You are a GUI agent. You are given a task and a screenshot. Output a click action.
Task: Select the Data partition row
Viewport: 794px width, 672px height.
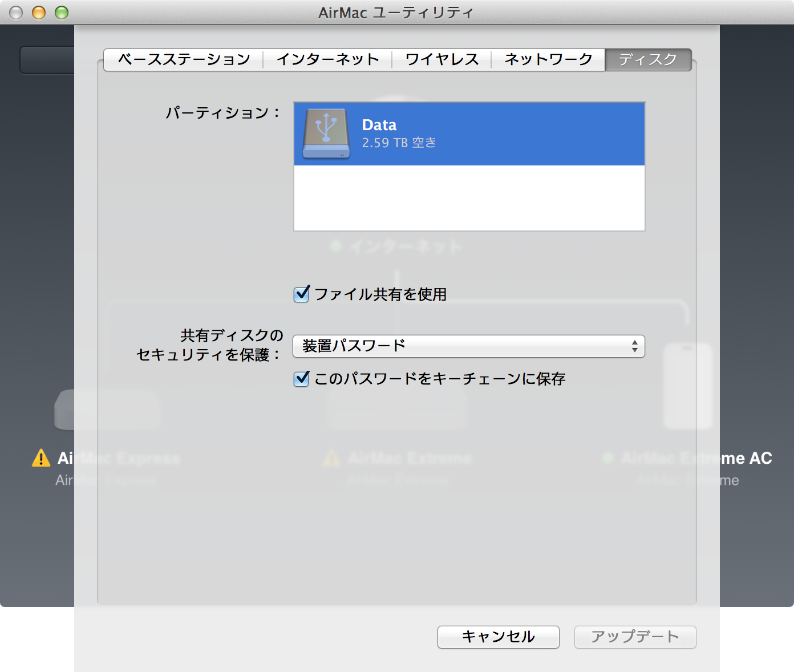469,134
